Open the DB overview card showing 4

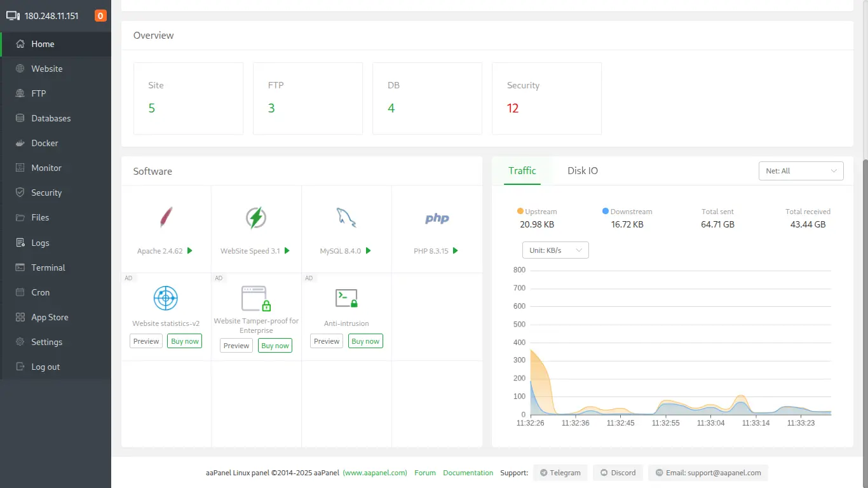(x=427, y=98)
